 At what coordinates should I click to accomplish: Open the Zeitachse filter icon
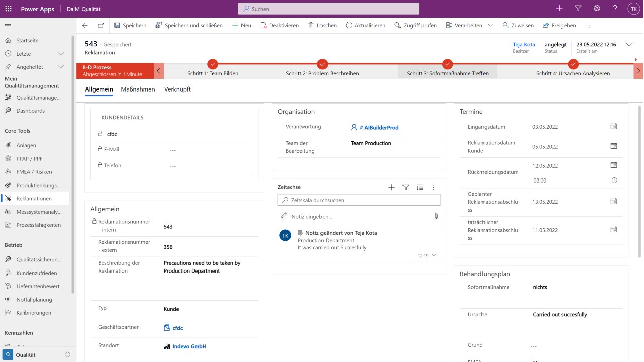point(406,187)
